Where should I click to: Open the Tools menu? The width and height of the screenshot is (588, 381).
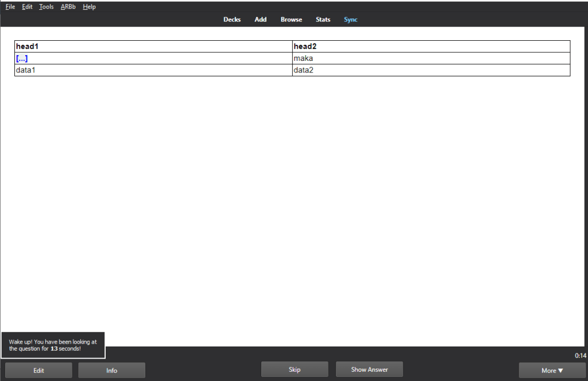coord(47,7)
